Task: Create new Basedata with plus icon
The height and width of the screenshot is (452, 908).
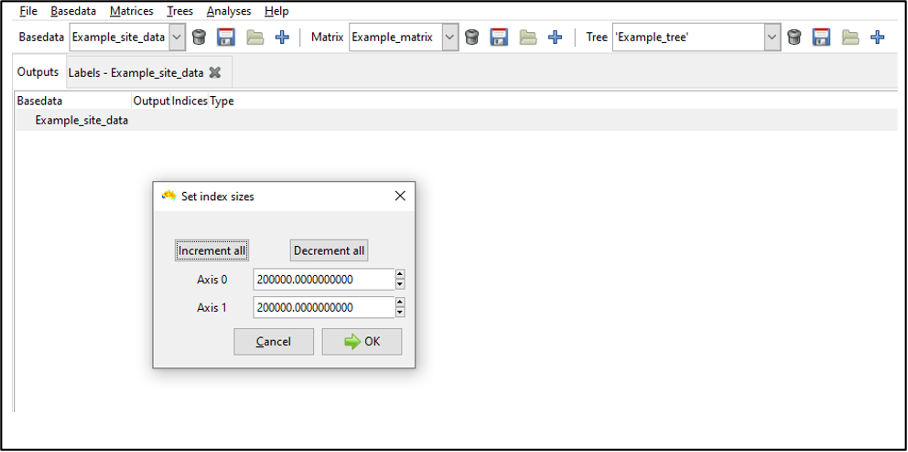Action: coord(282,37)
